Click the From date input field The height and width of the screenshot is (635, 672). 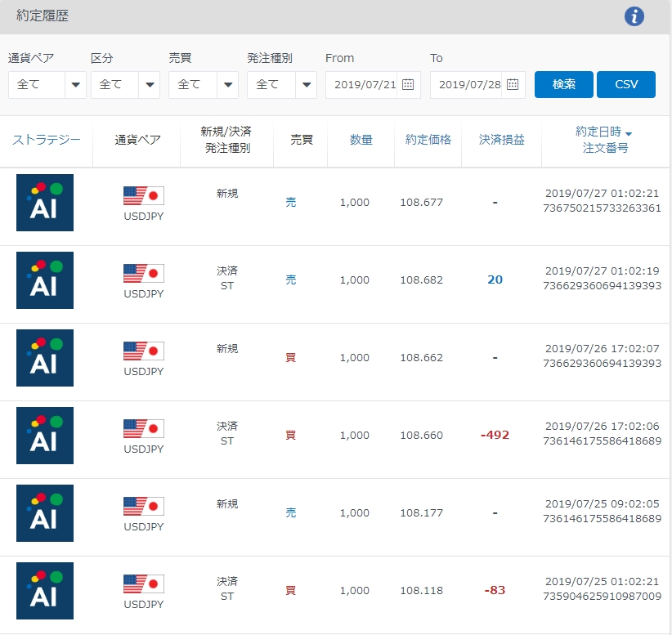tap(362, 84)
